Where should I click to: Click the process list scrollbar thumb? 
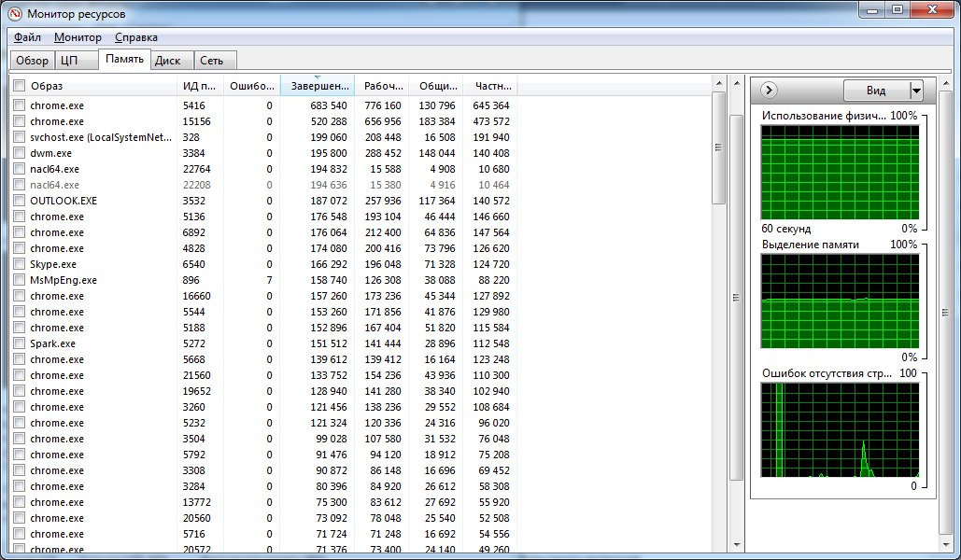pos(719,147)
